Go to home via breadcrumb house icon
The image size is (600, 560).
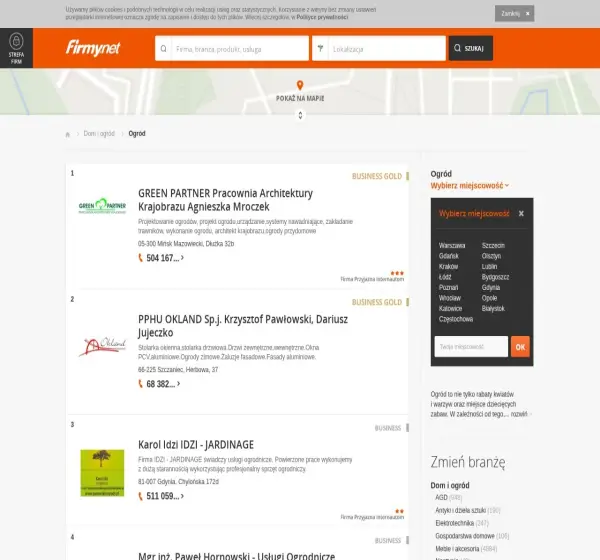coord(68,134)
